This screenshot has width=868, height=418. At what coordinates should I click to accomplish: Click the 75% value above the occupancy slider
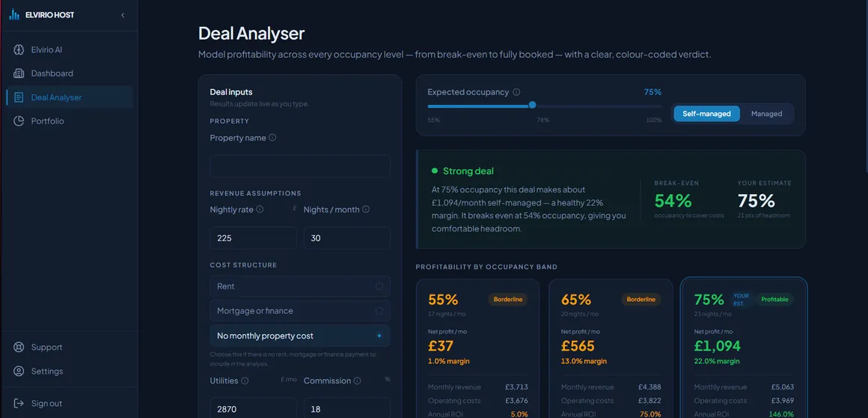(x=652, y=92)
